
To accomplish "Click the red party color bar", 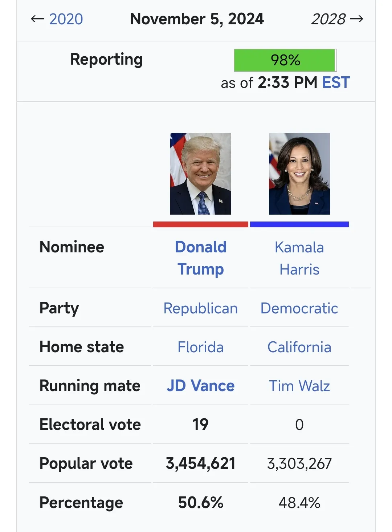I will [201, 224].
